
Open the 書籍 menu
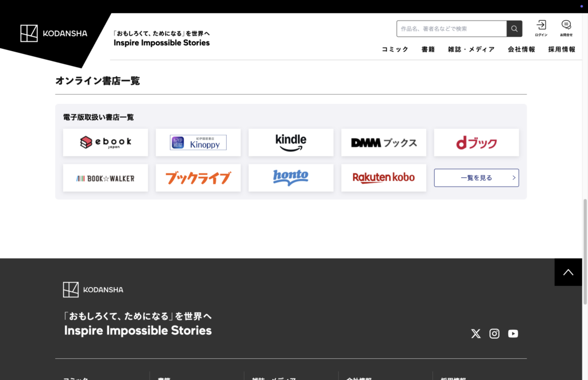428,49
